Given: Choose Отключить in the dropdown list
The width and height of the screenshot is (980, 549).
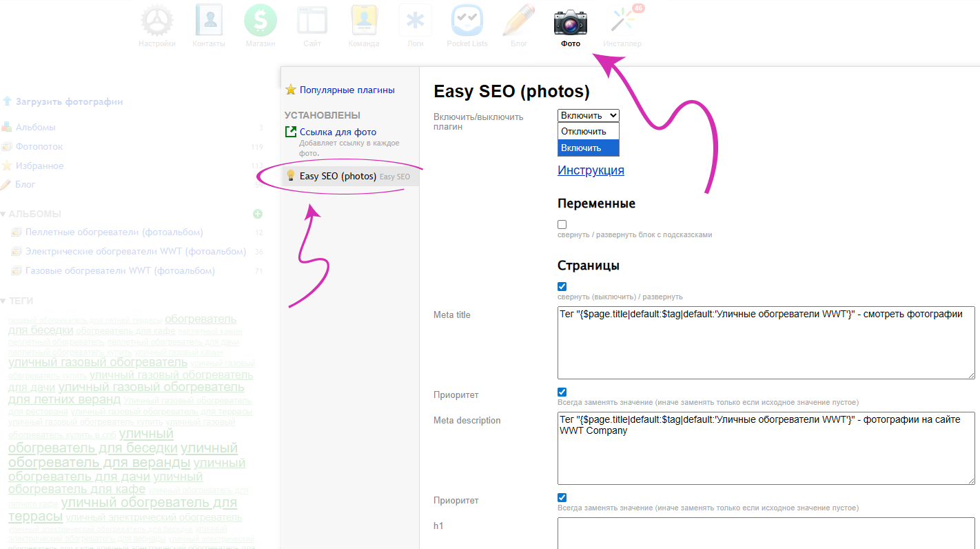Looking at the screenshot, I should (x=584, y=132).
